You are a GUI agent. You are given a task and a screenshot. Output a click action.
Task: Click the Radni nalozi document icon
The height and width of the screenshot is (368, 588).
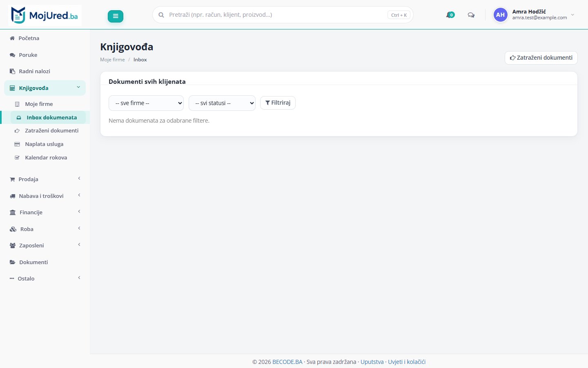(12, 71)
